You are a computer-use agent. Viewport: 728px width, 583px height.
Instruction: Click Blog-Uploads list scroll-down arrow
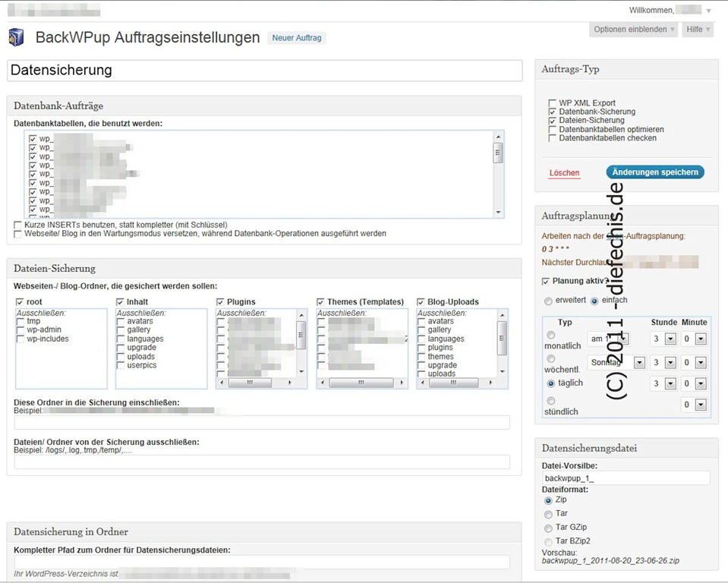pyautogui.click(x=503, y=372)
